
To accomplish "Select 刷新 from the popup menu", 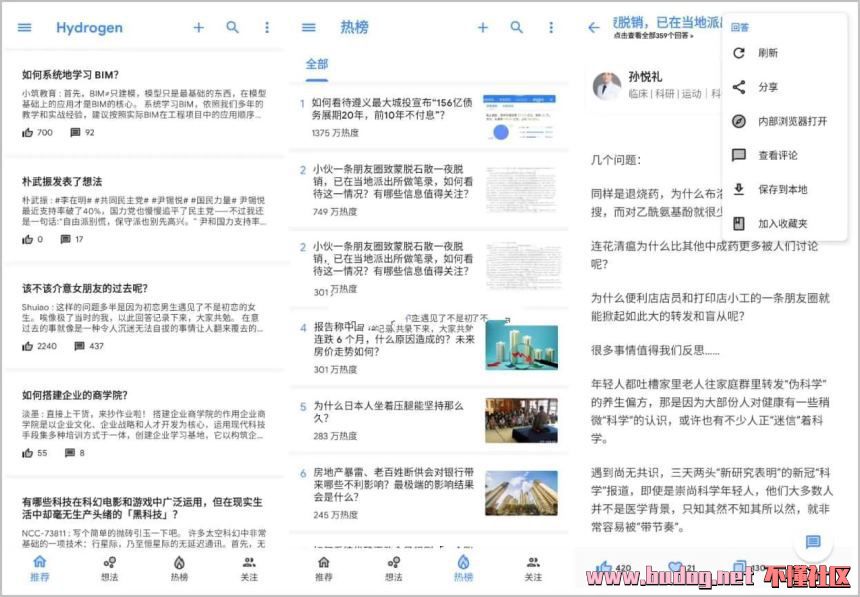I will click(768, 53).
